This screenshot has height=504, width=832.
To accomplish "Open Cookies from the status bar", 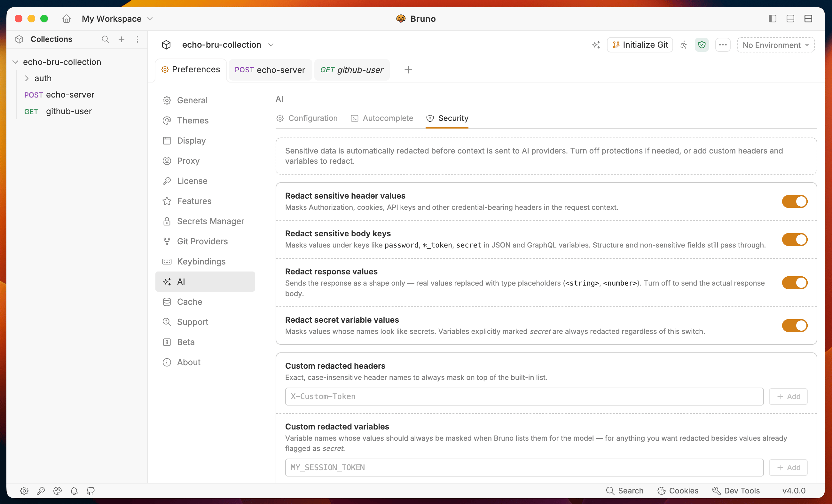I will point(678,491).
